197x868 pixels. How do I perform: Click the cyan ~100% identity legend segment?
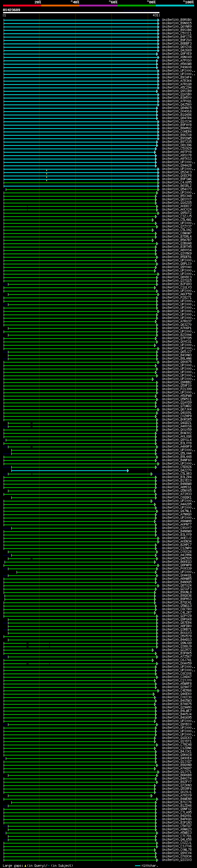(175, 6)
